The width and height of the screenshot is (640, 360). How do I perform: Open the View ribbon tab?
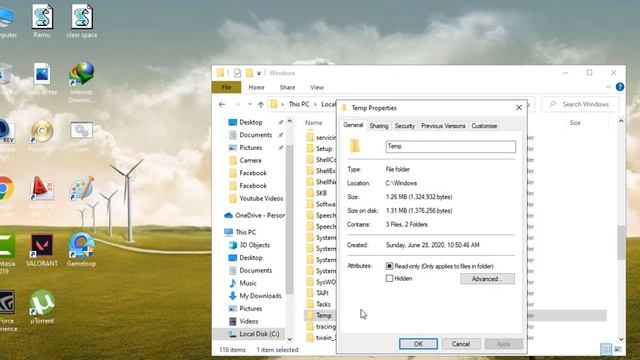[x=317, y=87]
